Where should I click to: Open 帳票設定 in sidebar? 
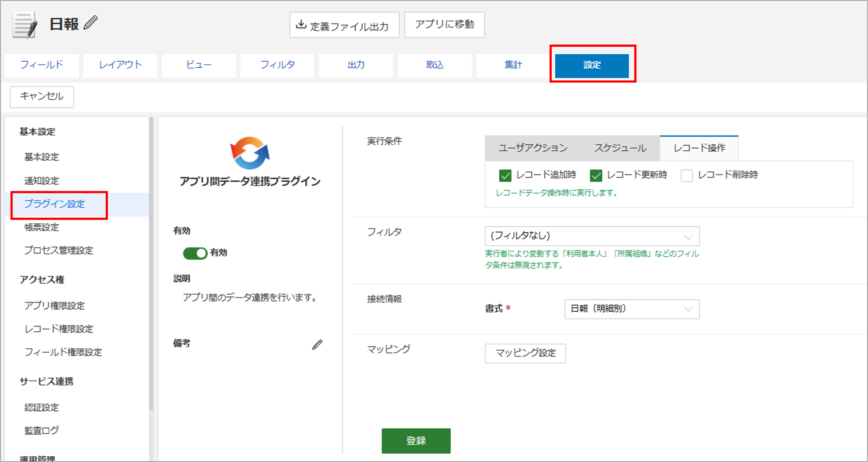42,227
